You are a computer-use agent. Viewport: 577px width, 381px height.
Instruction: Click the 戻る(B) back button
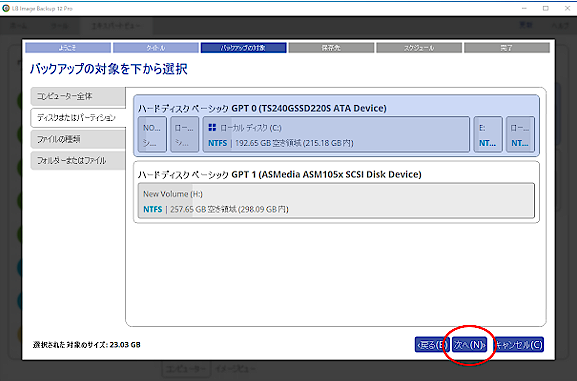point(432,345)
